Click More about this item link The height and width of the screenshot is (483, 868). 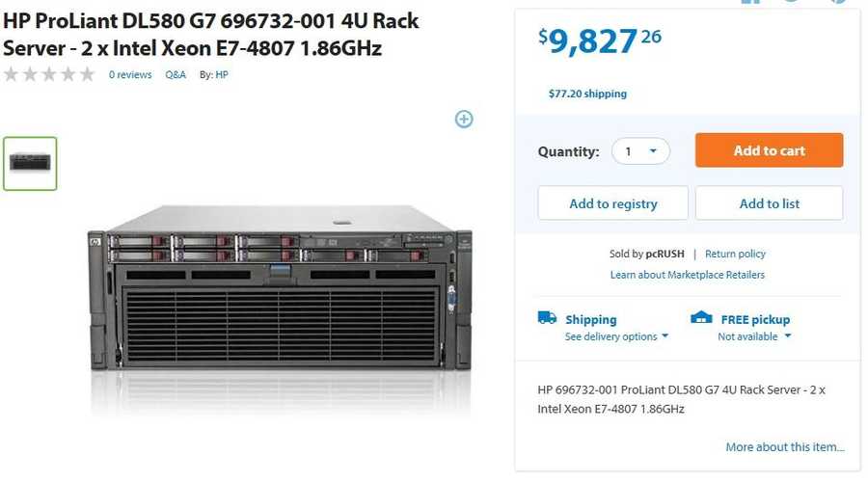pyautogui.click(x=785, y=447)
